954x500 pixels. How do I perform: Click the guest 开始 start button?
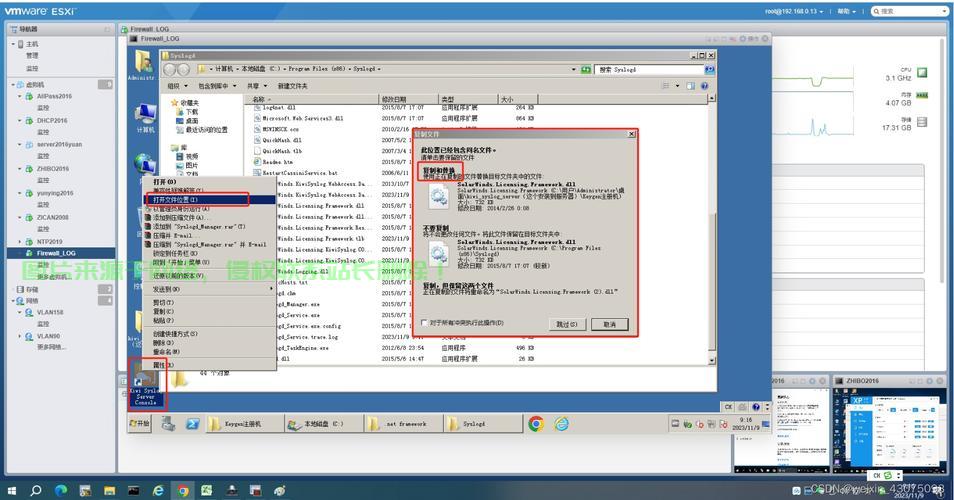139,423
